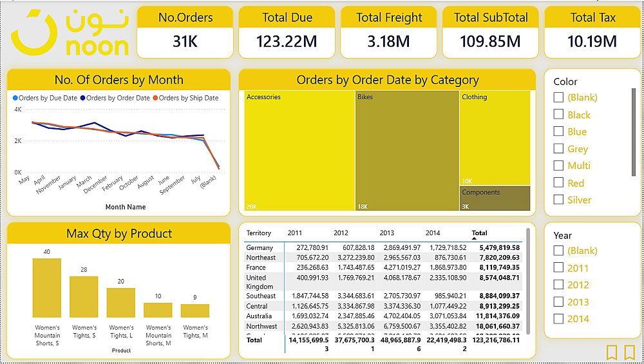This screenshot has height=364, width=644.
Task: Enable the 2013 year checkbox
Action: pyautogui.click(x=559, y=302)
